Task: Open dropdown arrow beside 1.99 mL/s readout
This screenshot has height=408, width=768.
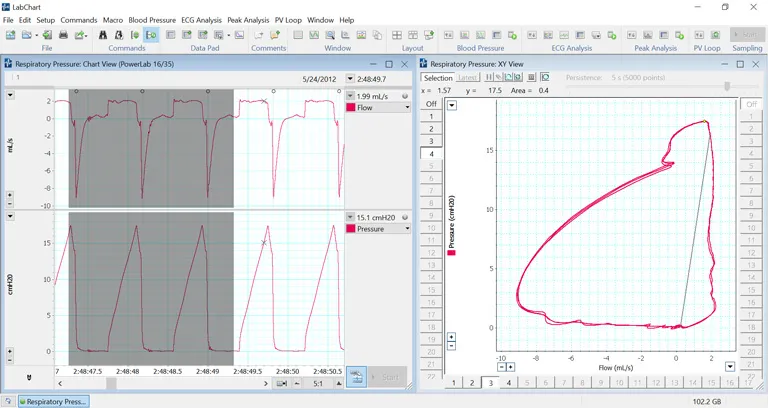Action: point(350,96)
